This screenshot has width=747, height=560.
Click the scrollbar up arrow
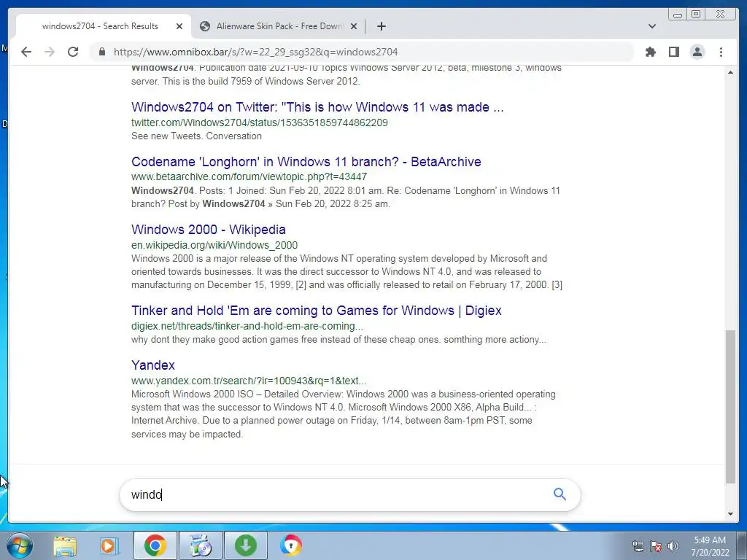(x=730, y=72)
